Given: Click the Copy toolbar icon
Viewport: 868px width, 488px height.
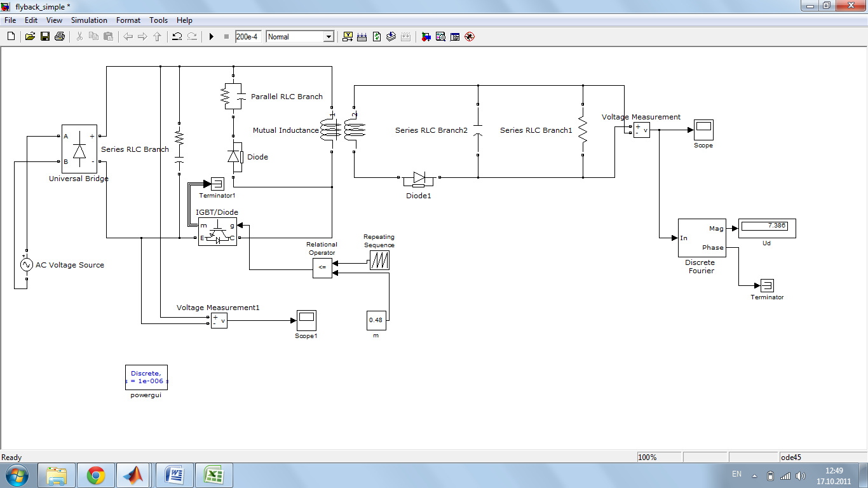Looking at the screenshot, I should pyautogui.click(x=93, y=37).
